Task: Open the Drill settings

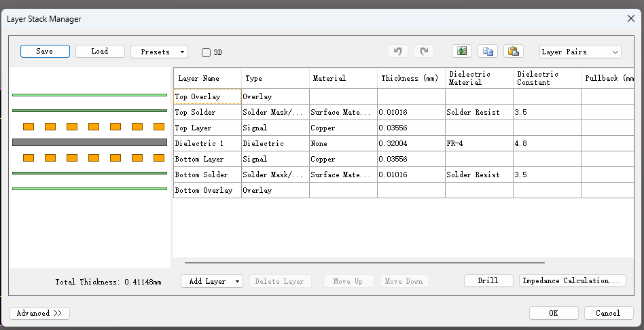Action: [488, 280]
